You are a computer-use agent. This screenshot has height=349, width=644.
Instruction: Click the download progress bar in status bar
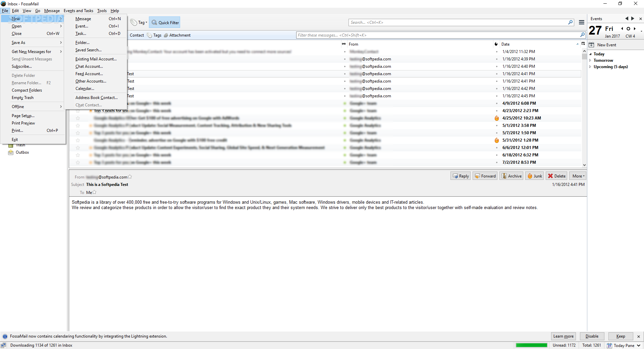(531, 345)
